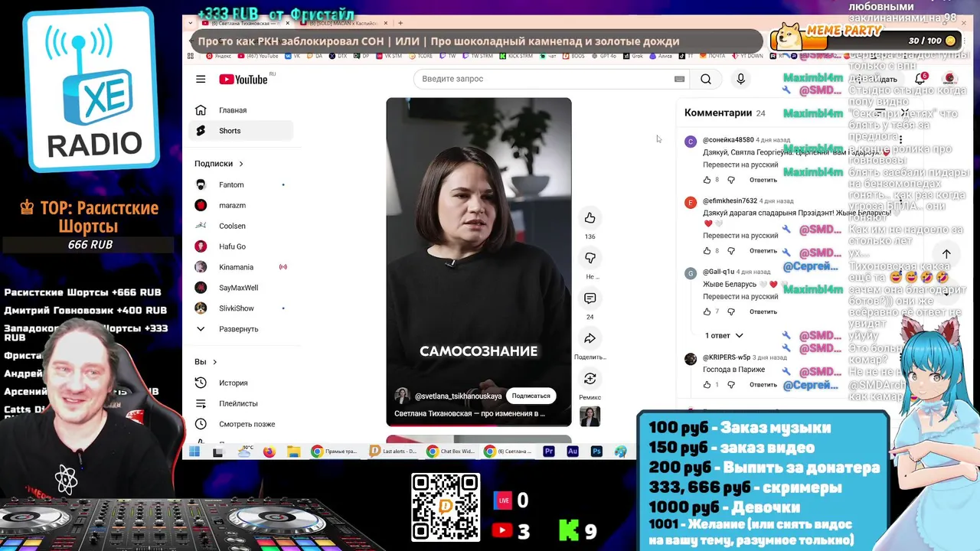Image resolution: width=980 pixels, height=551 pixels.
Task: Reply to @Gall-q1u with Ответить
Action: coord(763,311)
